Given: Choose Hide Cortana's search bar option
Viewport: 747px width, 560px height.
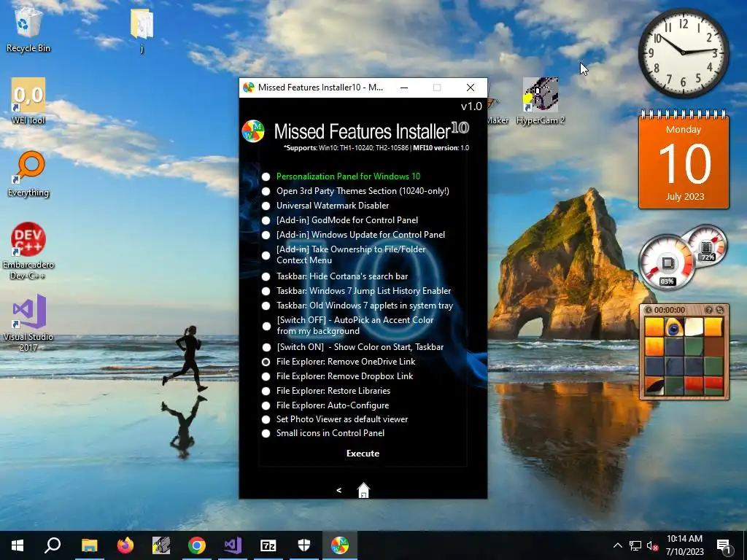Looking at the screenshot, I should (x=266, y=276).
